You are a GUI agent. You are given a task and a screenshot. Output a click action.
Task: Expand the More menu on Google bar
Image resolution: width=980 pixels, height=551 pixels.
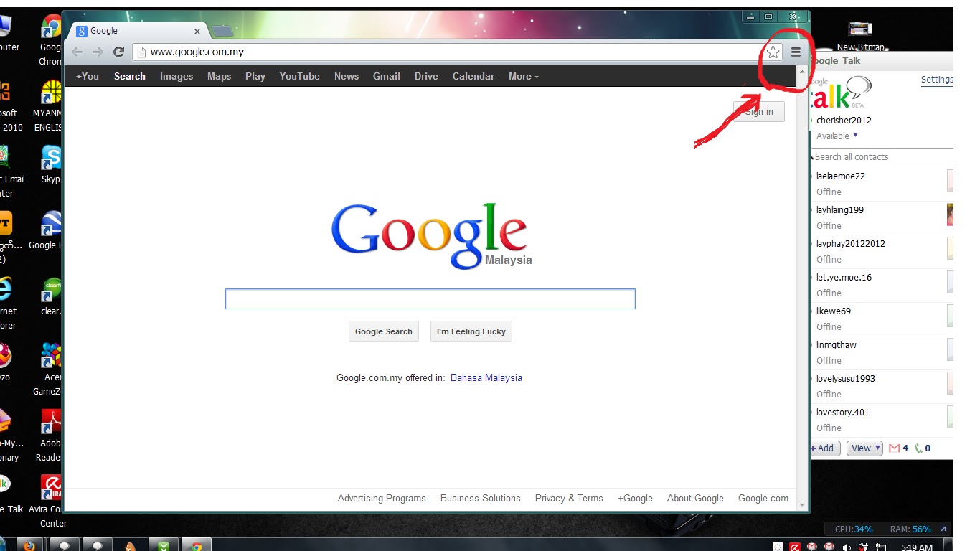(x=523, y=76)
